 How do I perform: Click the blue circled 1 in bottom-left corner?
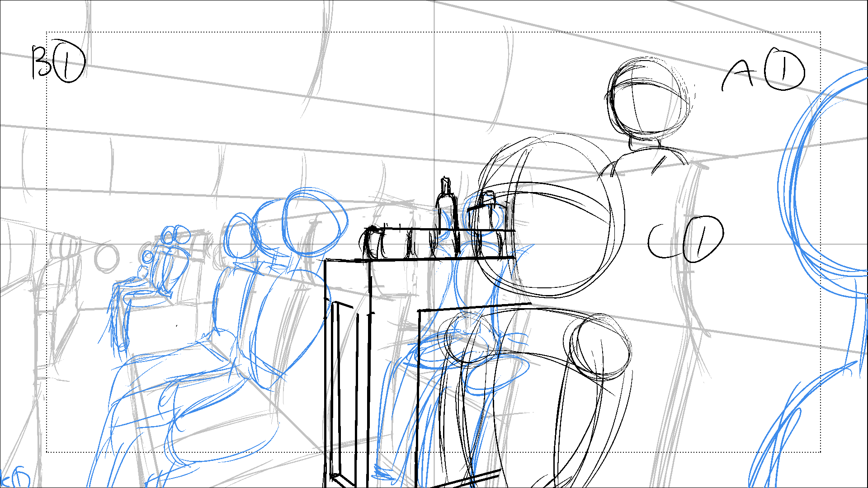coord(20,478)
